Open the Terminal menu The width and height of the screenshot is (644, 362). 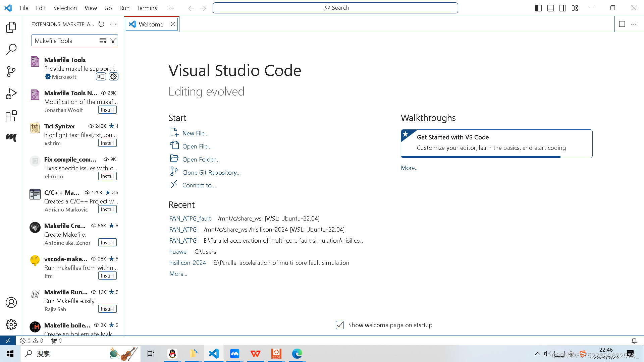(x=148, y=8)
